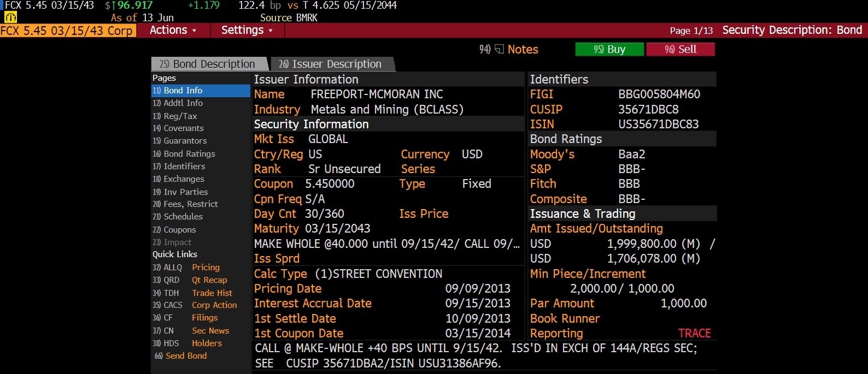This screenshot has height=374, width=868.
Task: Switch to the Bond Description tab
Action: 209,64
